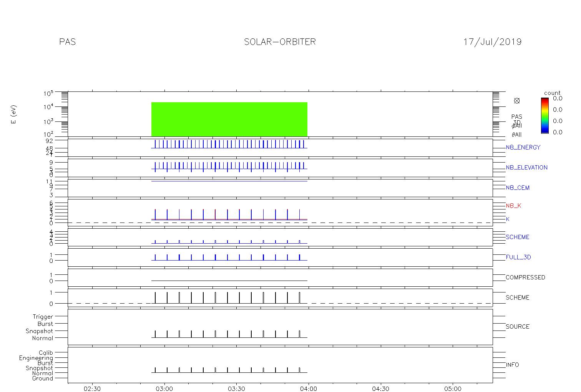
Task: Click the 04:00 time axis tick
Action: click(x=309, y=389)
